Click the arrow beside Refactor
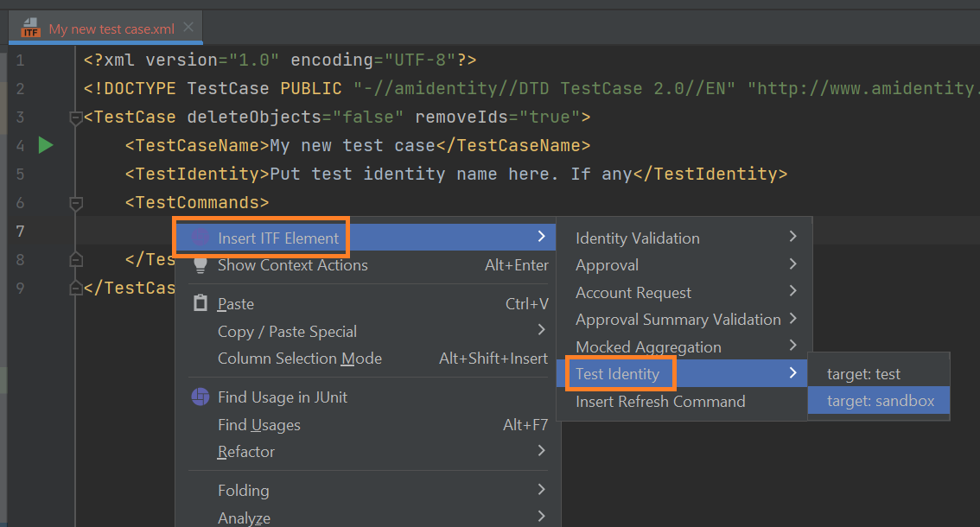This screenshot has height=527, width=980. pyautogui.click(x=541, y=450)
